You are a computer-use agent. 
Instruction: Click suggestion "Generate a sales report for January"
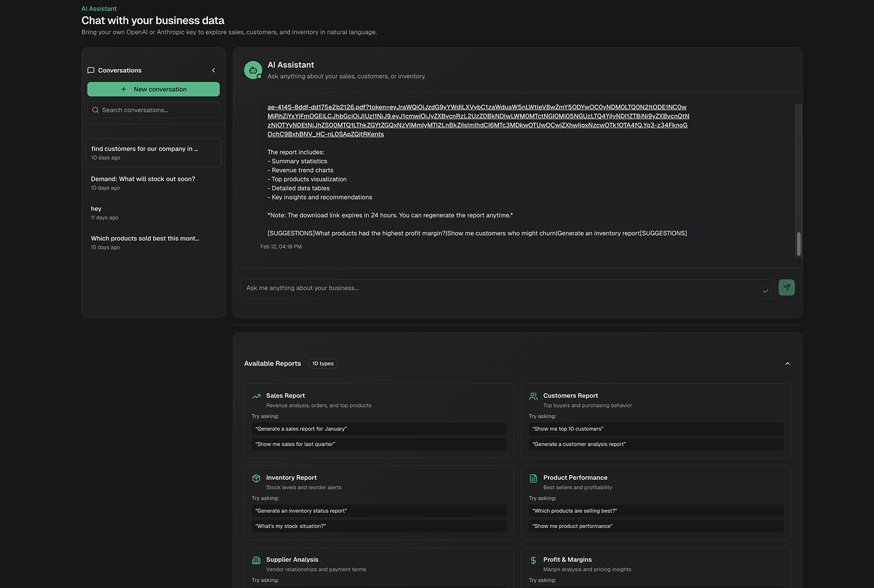pyautogui.click(x=379, y=429)
